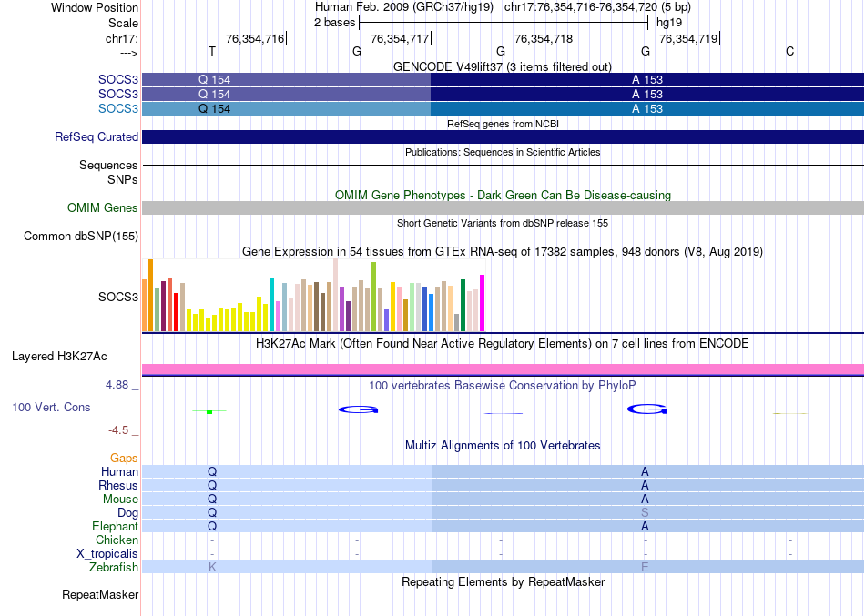The image size is (865, 616).
Task: Click the Zebrafish species label
Action: click(114, 567)
